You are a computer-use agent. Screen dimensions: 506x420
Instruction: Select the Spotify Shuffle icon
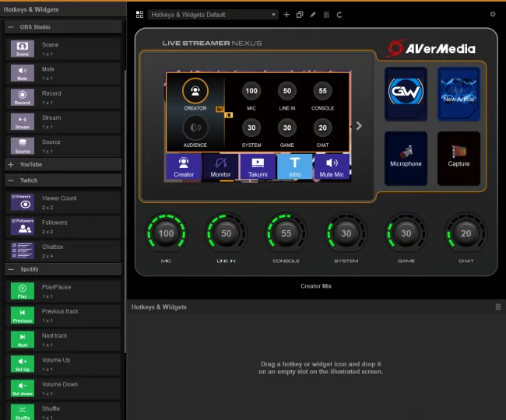point(23,412)
